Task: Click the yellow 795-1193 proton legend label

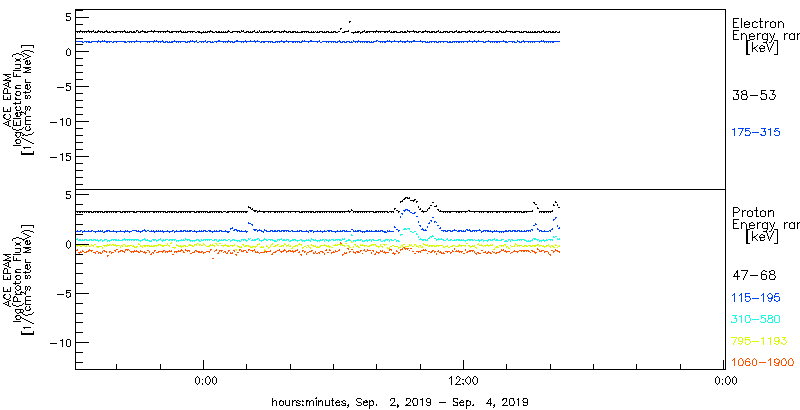Action: (x=760, y=341)
